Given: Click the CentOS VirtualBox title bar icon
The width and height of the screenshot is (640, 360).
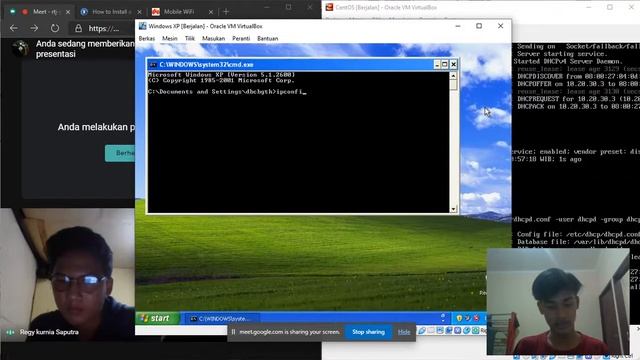Looking at the screenshot, I should (x=329, y=7).
